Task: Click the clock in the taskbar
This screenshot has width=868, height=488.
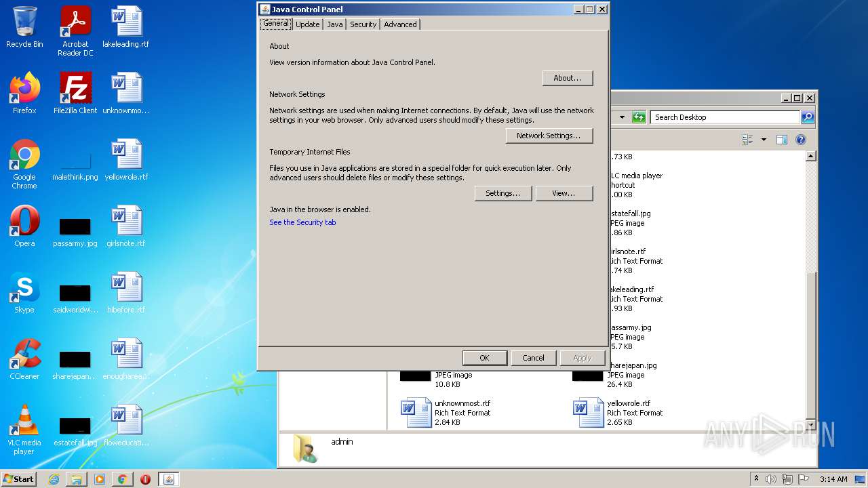Action: (x=833, y=479)
